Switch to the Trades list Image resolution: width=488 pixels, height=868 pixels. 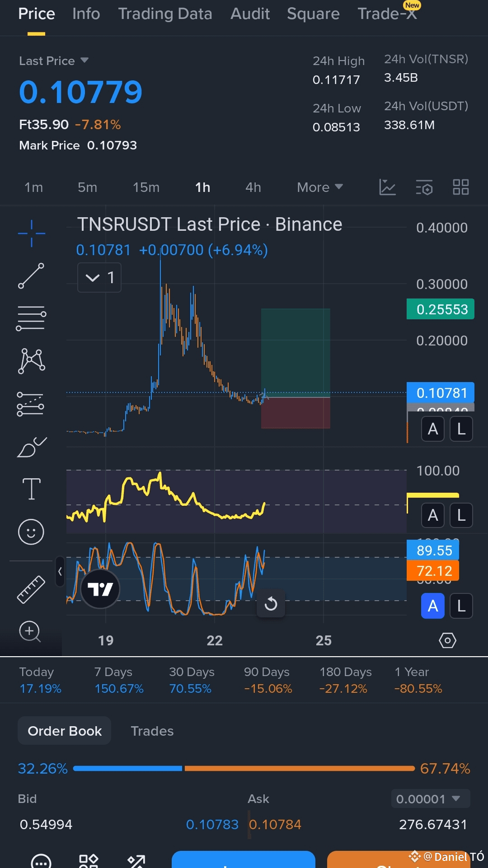152,731
